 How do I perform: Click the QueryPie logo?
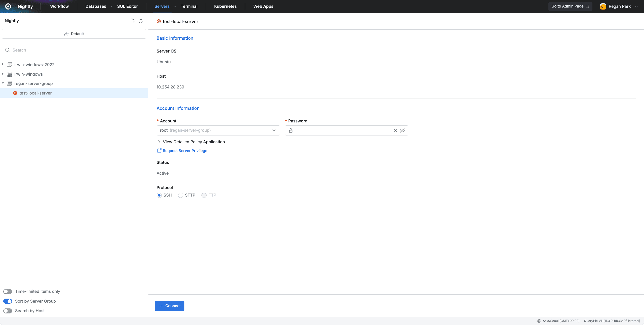[x=8, y=6]
